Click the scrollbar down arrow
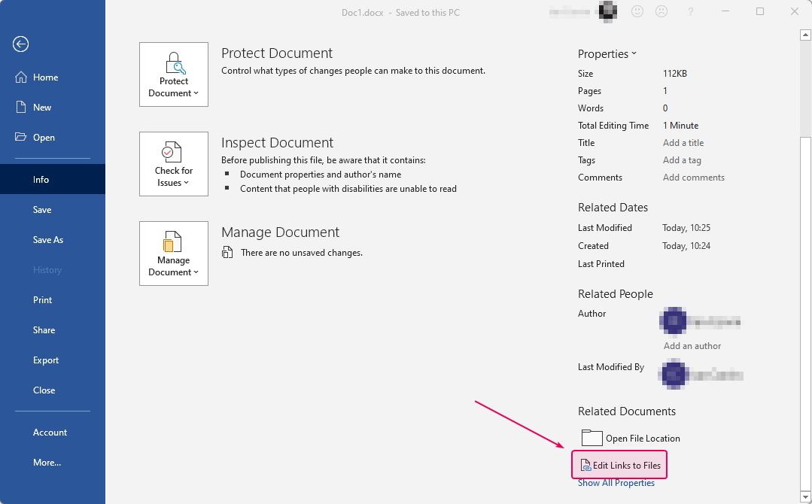Viewport: 812px width, 504px height. click(x=805, y=498)
